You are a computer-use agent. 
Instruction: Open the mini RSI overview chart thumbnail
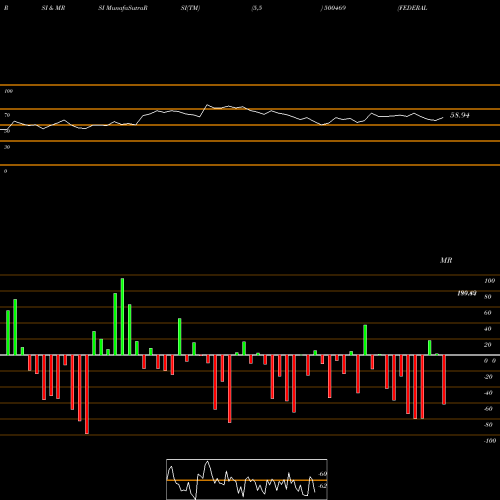click(x=247, y=479)
